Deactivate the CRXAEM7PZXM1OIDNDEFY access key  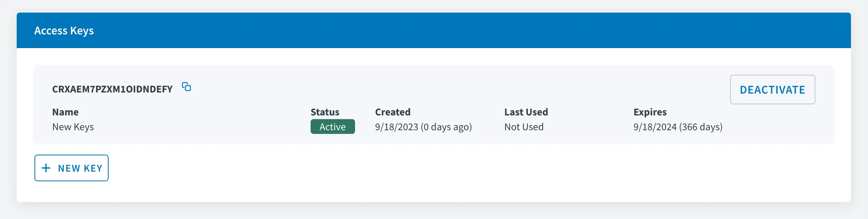[772, 90]
